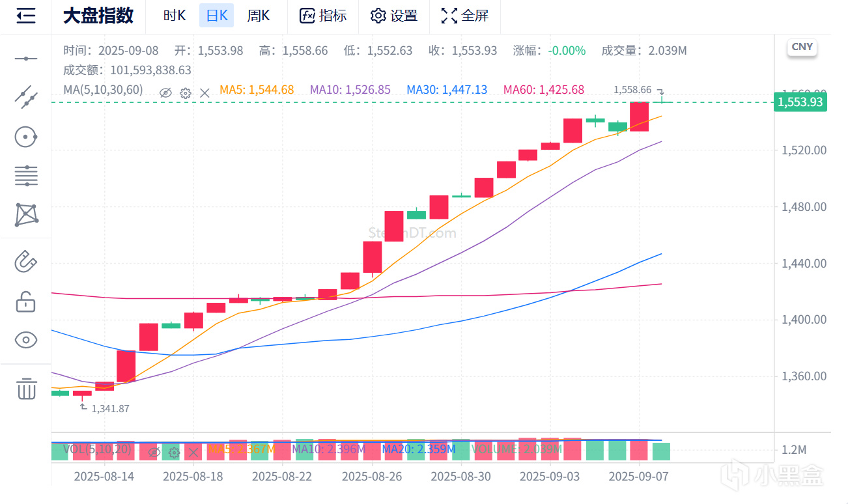Enable magnet snap mode
848x504 pixels.
click(26, 262)
